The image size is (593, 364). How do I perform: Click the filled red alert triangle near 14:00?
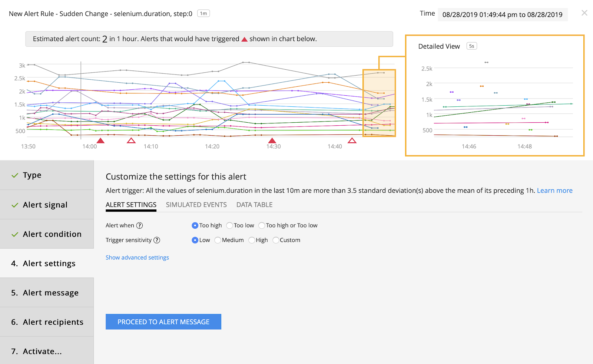(x=100, y=140)
